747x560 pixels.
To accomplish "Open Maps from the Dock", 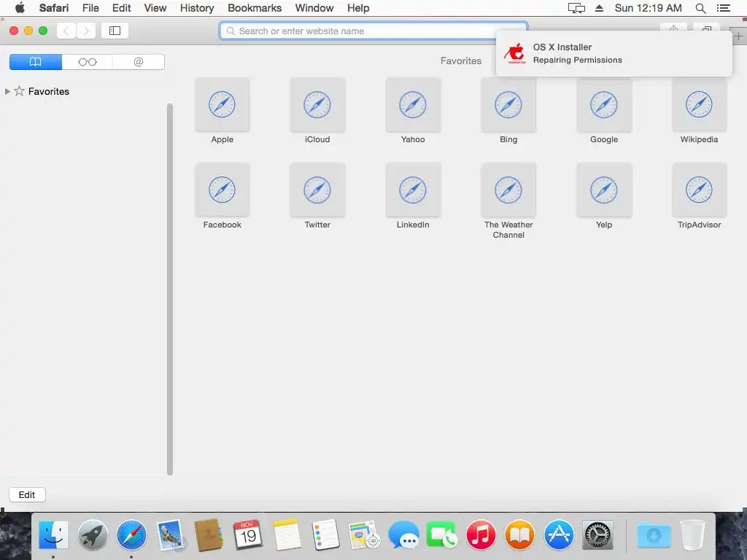I will 365,534.
